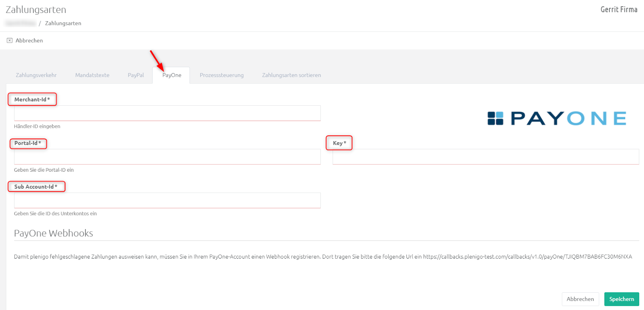This screenshot has height=310, width=644.
Task: Click into the Sub Account-Id field
Action: point(167,200)
